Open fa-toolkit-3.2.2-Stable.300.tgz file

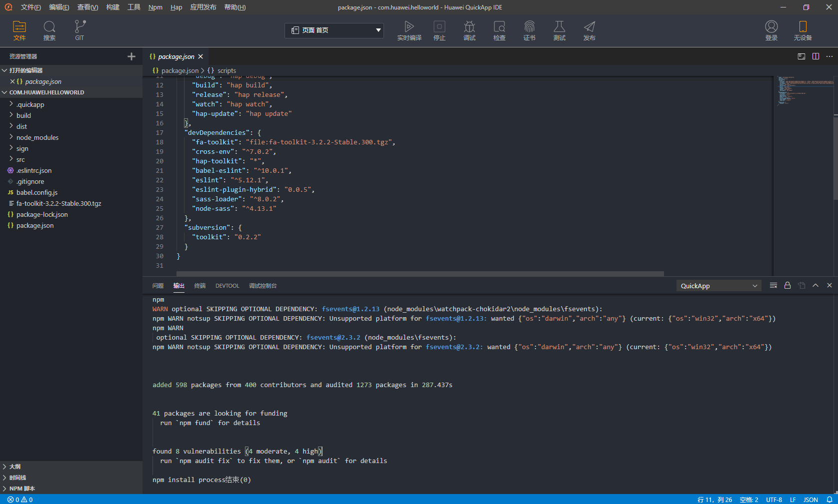pos(58,203)
